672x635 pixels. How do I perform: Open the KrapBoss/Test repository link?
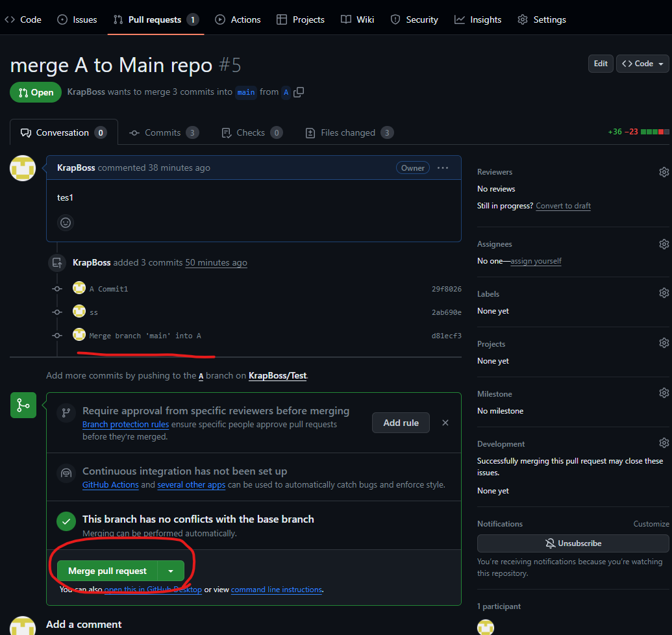point(278,376)
